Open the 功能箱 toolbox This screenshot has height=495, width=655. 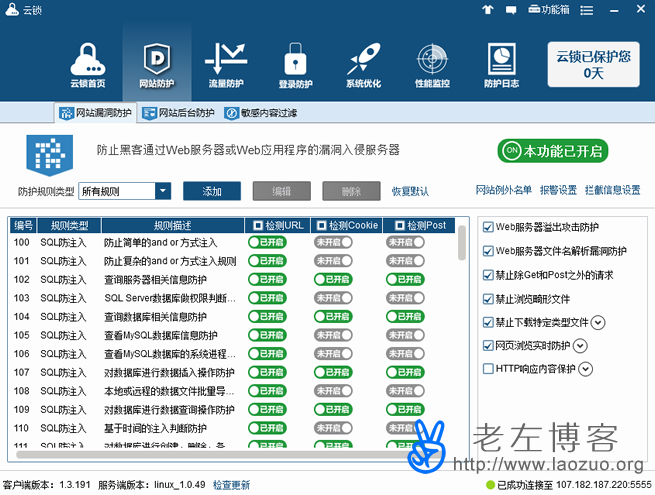(x=548, y=9)
